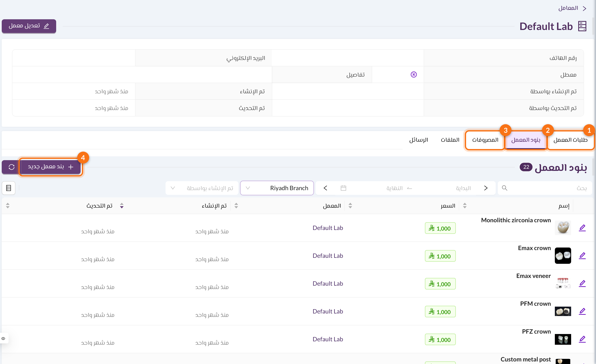Click the edit pencil for Emax crown
Screen dimensions: 596x364
click(582, 255)
